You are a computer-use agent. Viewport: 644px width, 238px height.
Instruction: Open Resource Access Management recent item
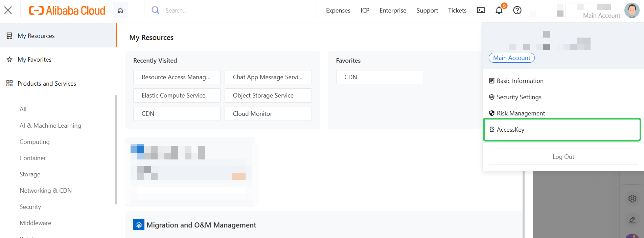tap(177, 77)
